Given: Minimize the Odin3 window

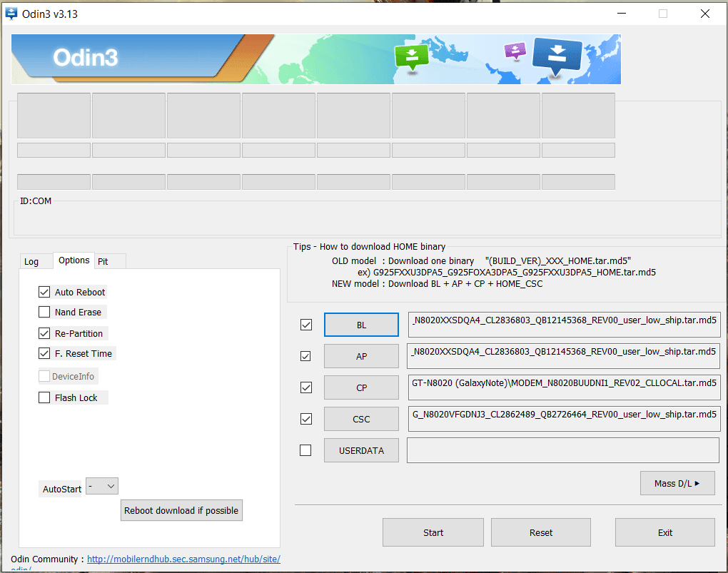Looking at the screenshot, I should pos(622,14).
